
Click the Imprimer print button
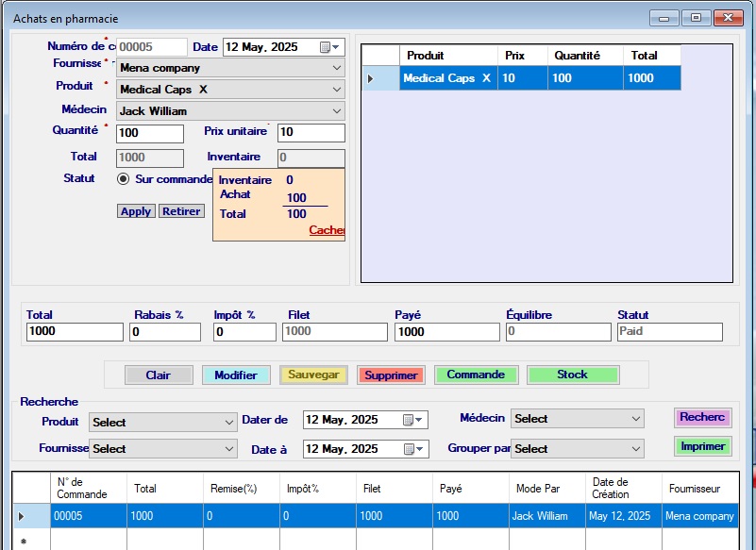[x=702, y=446]
